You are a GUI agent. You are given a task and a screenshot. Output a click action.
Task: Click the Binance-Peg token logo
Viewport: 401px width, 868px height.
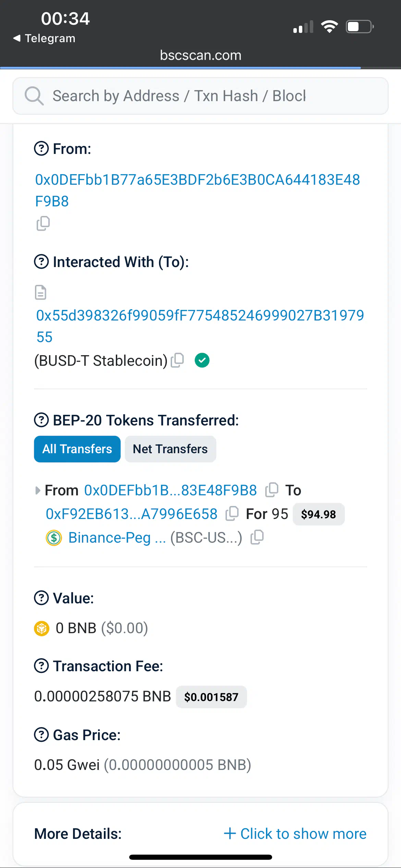pyautogui.click(x=54, y=538)
